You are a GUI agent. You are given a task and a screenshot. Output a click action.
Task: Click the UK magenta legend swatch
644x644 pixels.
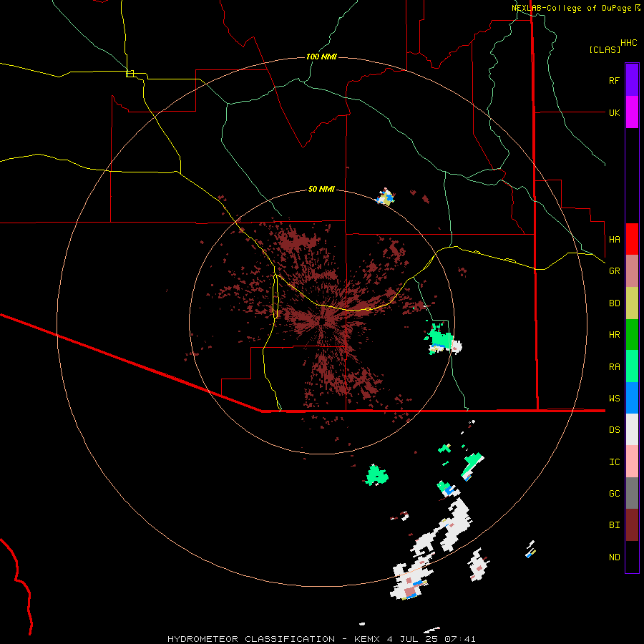632,112
